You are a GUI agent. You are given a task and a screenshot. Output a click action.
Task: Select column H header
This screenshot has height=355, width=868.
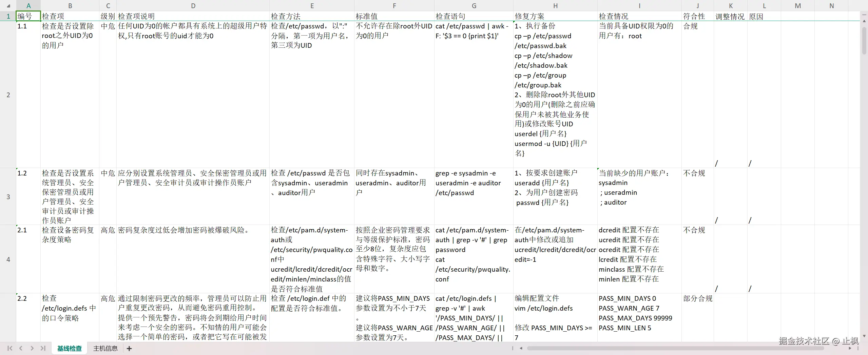555,6
